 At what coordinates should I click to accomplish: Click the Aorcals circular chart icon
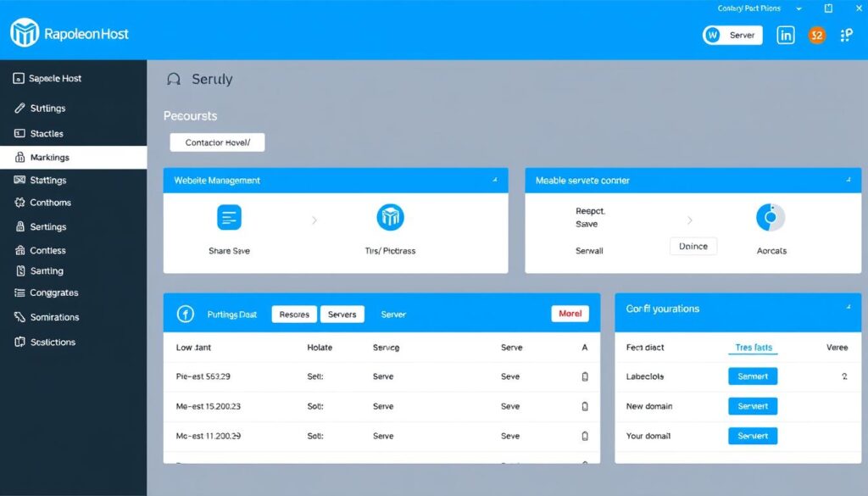771,218
